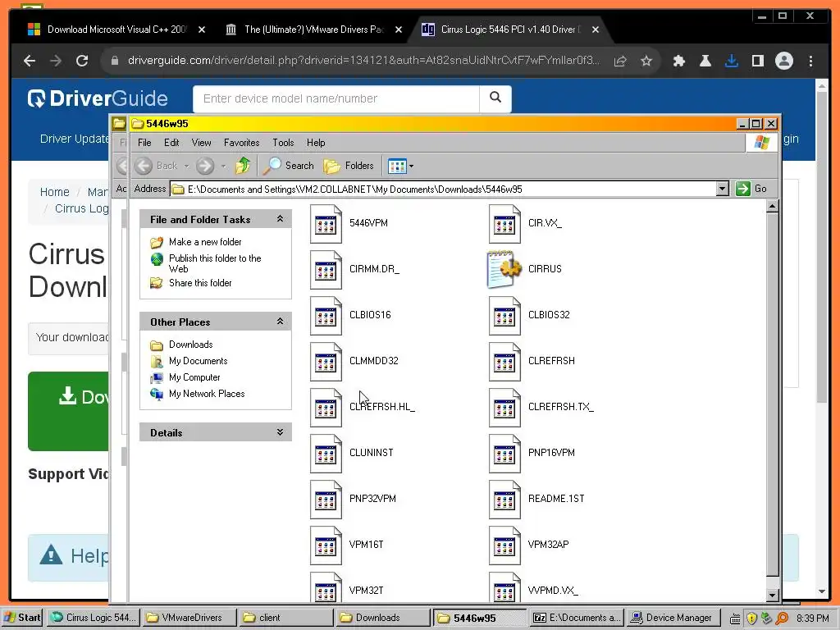Select the PNP16VPM file icon
This screenshot has height=630, width=840.
tap(504, 454)
